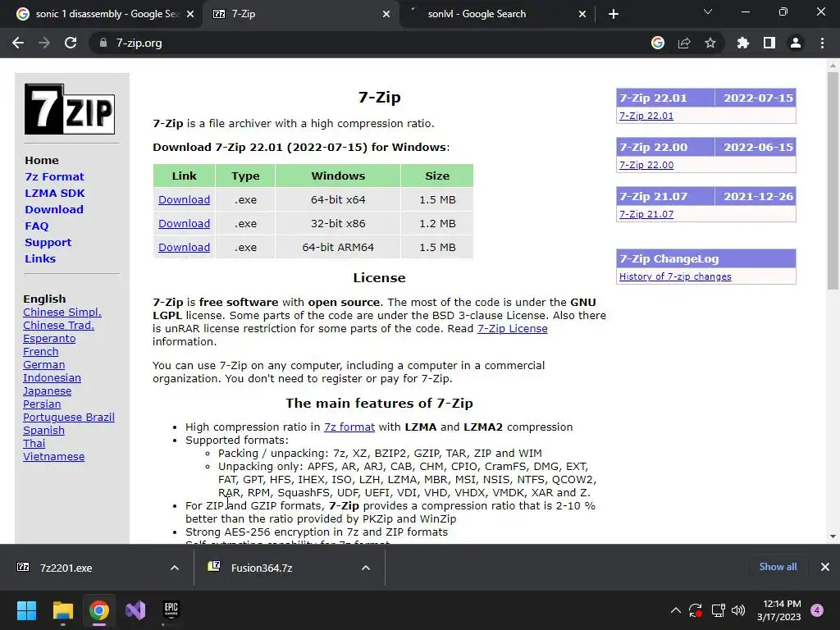
Task: Expand options for 7z2201.exe download
Action: [175, 568]
